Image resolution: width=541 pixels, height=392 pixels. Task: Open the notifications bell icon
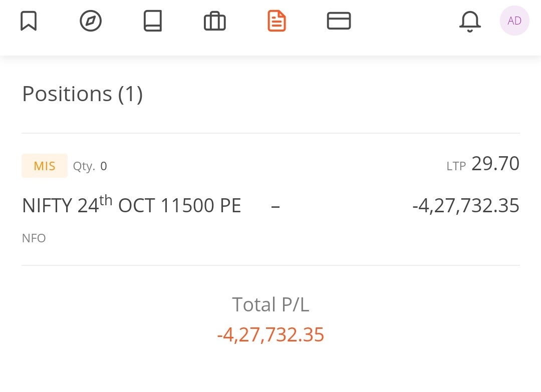click(470, 22)
